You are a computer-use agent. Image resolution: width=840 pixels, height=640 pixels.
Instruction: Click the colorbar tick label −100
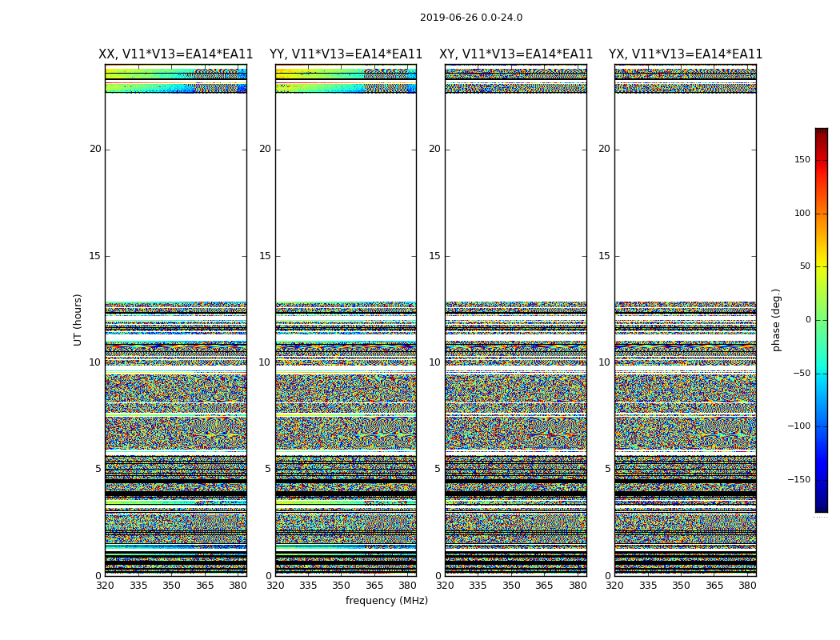(798, 426)
